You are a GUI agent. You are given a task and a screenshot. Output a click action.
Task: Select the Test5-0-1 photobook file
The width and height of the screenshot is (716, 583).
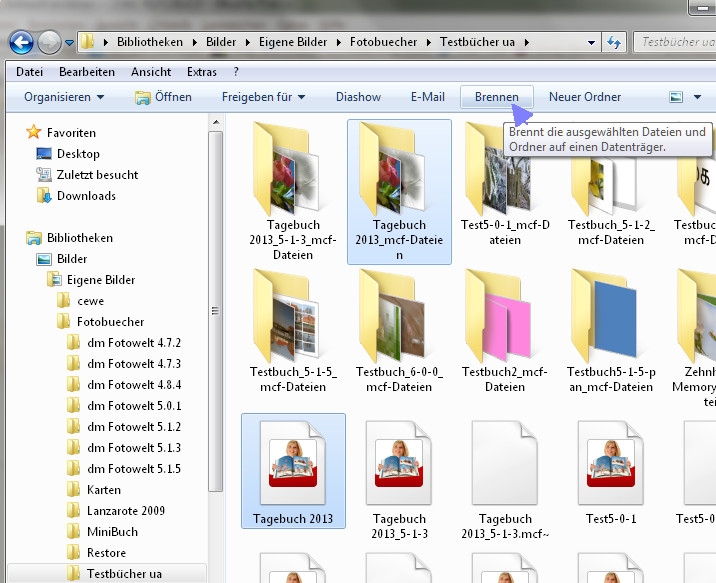click(611, 463)
